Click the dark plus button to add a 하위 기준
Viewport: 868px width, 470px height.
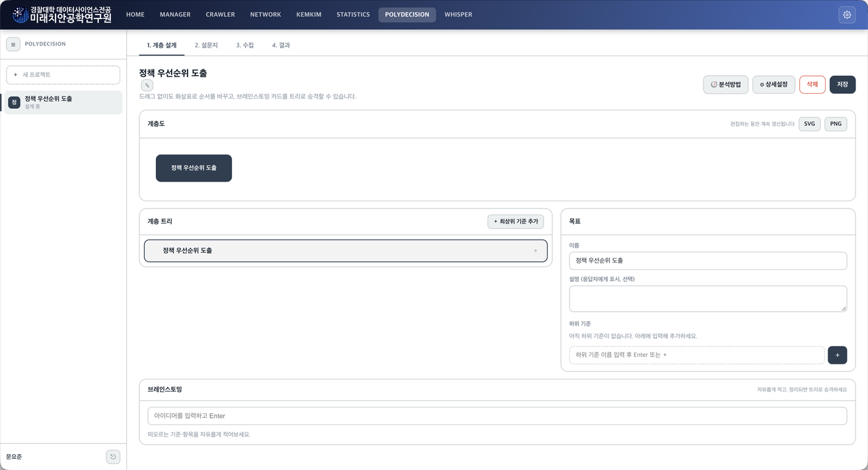point(837,355)
